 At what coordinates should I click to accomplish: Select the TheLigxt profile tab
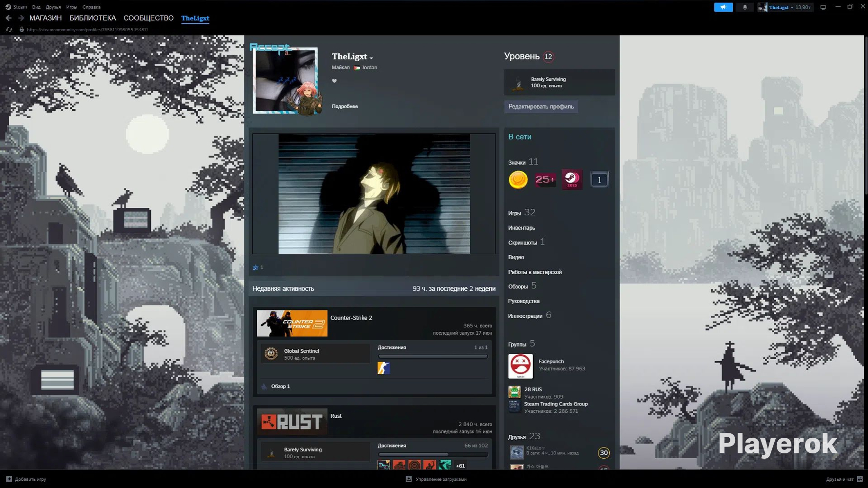(x=195, y=18)
